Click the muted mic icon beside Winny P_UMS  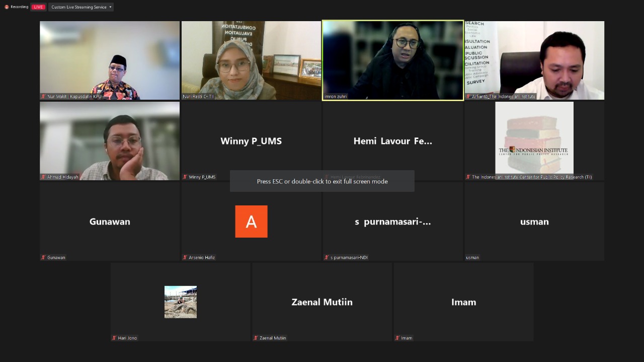point(185,177)
